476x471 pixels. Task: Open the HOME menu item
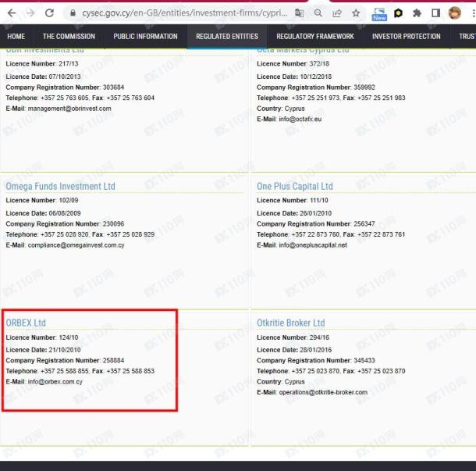[x=16, y=37]
